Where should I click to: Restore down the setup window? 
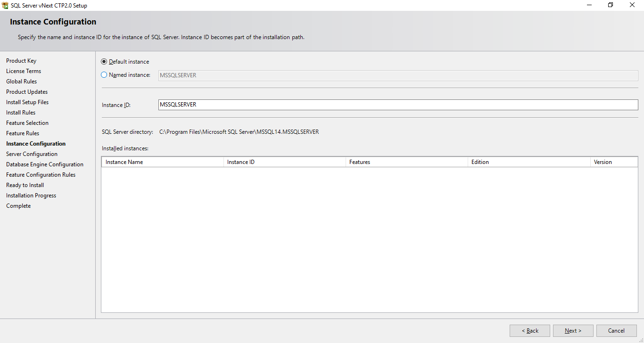[611, 5]
